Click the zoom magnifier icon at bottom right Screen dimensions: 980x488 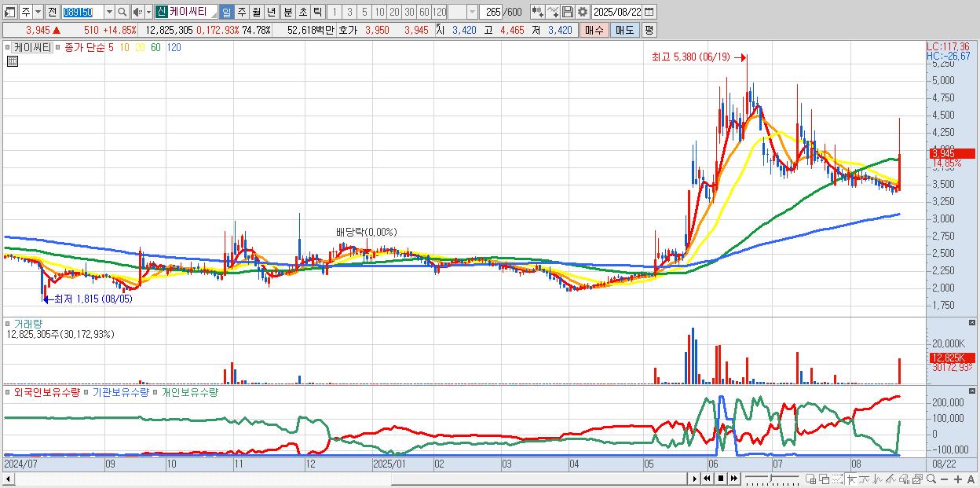[x=931, y=479]
